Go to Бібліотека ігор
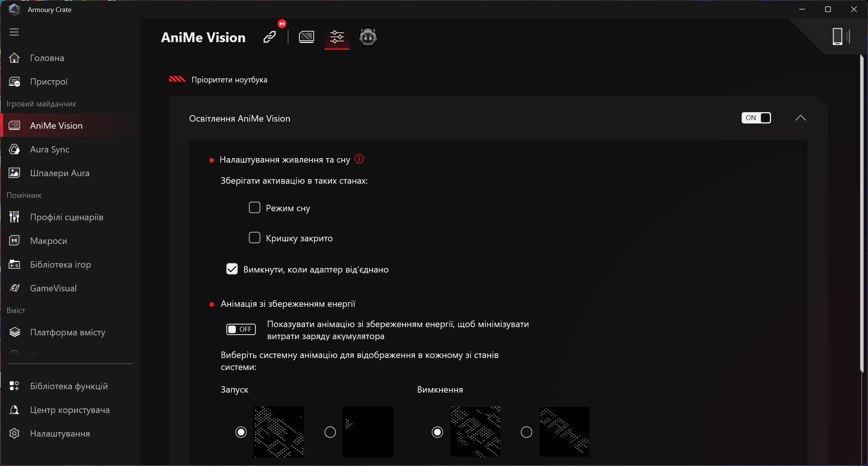The height and width of the screenshot is (466, 868). click(60, 265)
